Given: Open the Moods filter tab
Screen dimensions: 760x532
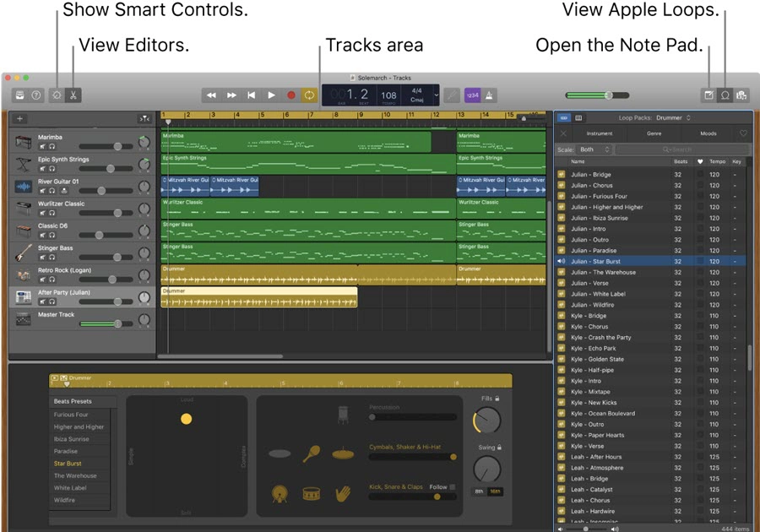Looking at the screenshot, I should point(708,133).
